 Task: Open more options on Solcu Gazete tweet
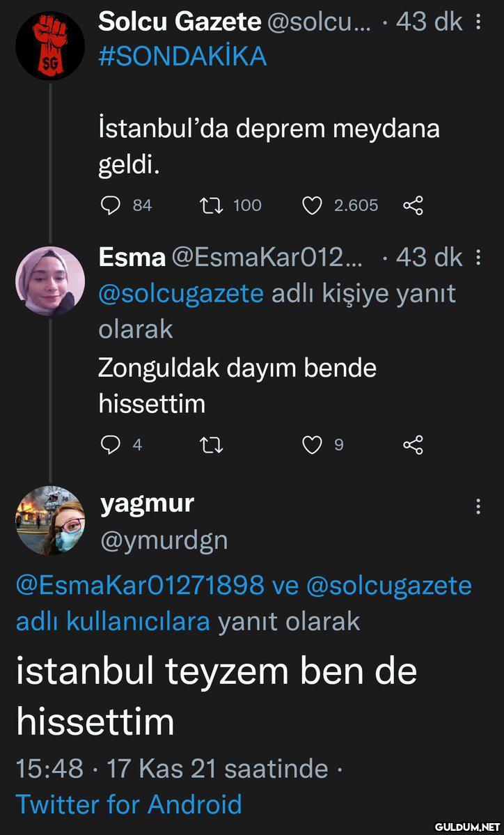coord(478,23)
